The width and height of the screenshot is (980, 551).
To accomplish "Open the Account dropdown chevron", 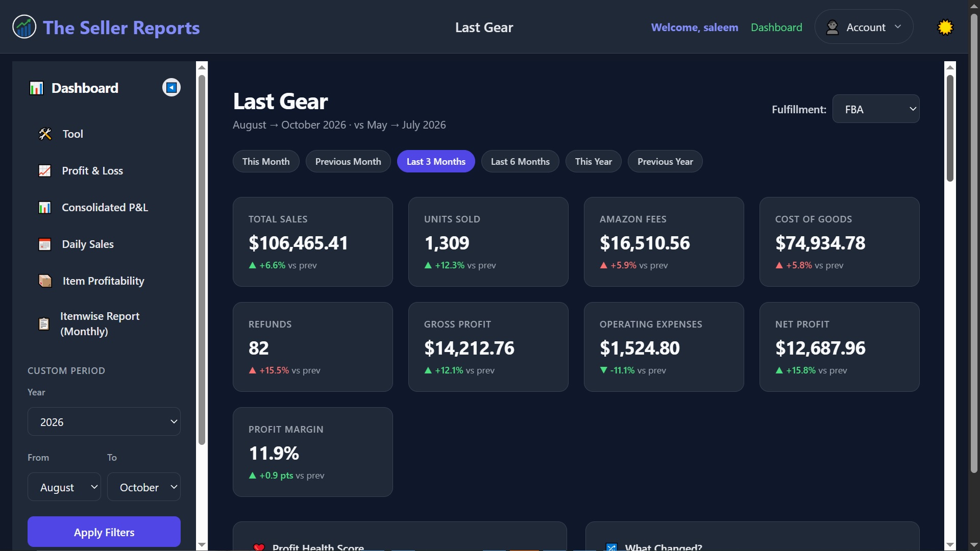I will (x=898, y=27).
